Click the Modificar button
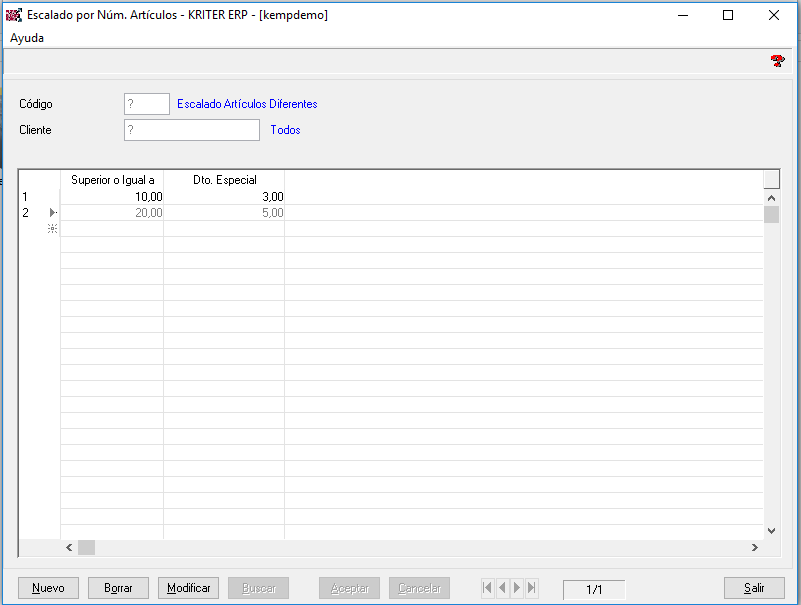801x605 pixels. click(189, 588)
